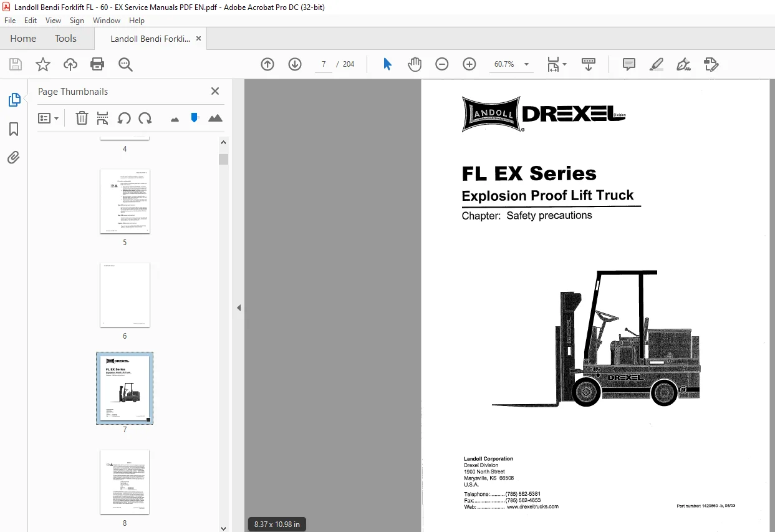Rotate page clockwise
This screenshot has width=775, height=532.
tap(145, 118)
